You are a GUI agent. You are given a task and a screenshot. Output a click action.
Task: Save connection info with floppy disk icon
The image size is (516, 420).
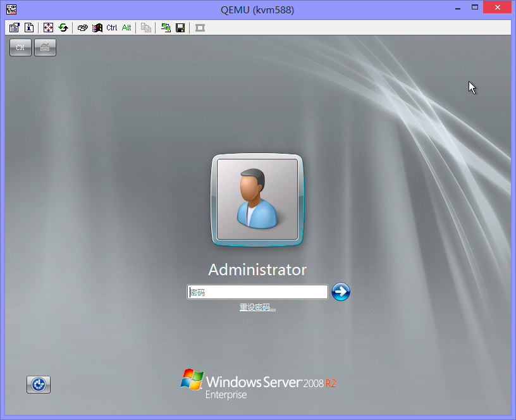(x=180, y=28)
